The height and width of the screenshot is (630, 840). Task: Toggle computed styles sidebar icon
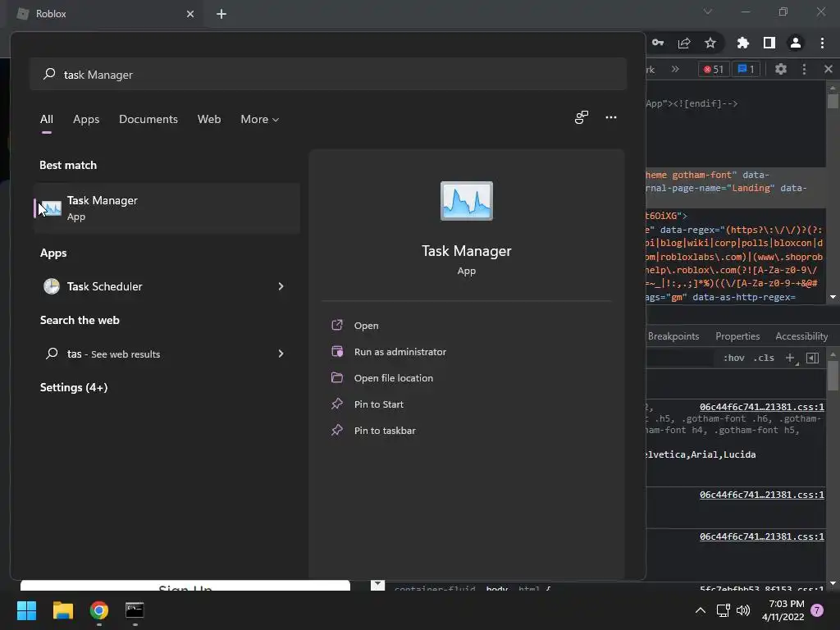(813, 358)
